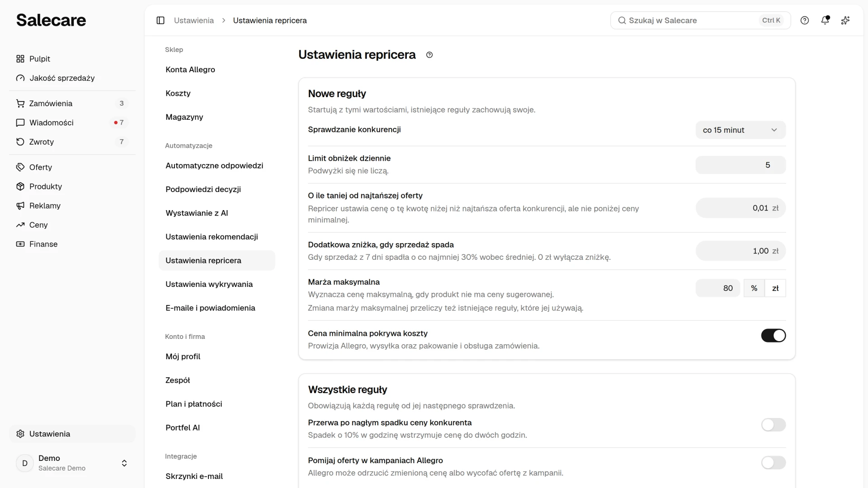This screenshot has height=488, width=868.
Task: Go to Automatyczne odpowiedzi section
Action: [x=217, y=165]
